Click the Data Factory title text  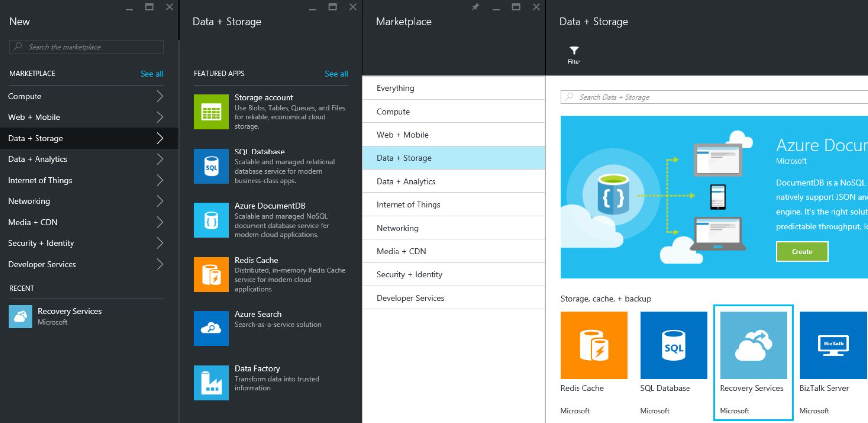pyautogui.click(x=257, y=368)
